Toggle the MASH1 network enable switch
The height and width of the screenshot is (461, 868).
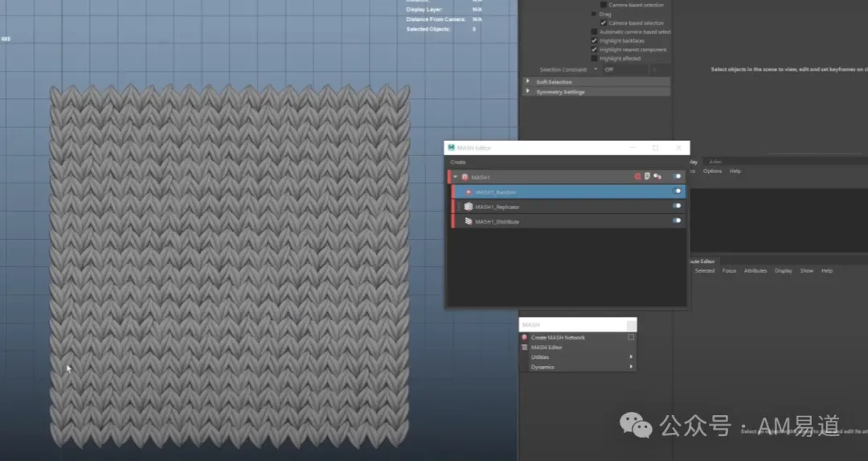tap(677, 176)
